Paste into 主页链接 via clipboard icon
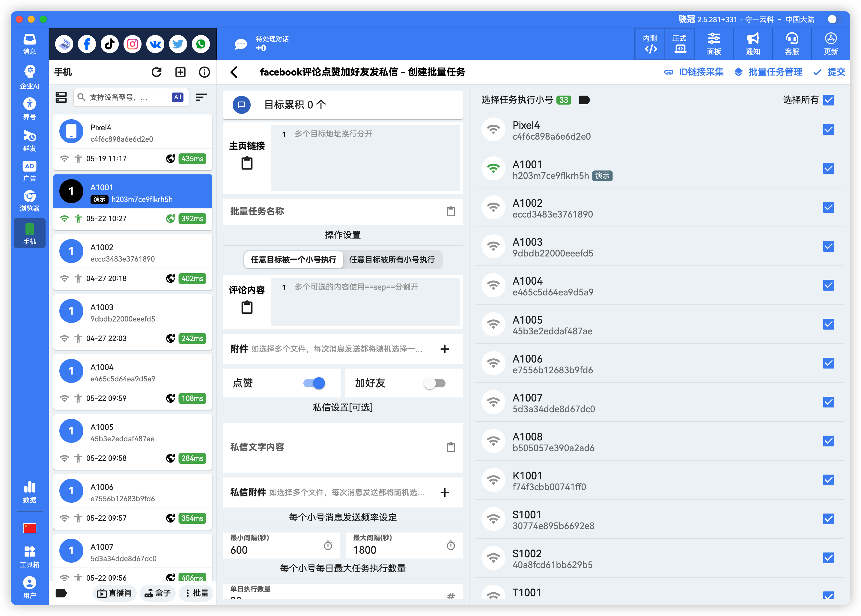The height and width of the screenshot is (616, 861). click(x=247, y=163)
